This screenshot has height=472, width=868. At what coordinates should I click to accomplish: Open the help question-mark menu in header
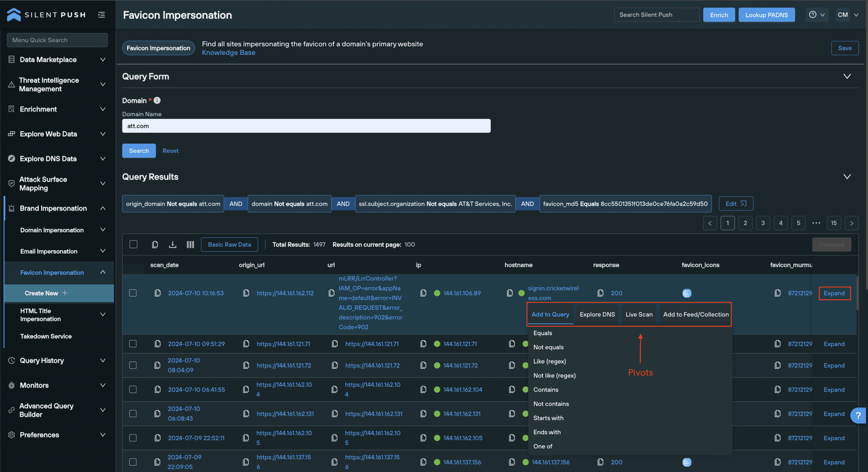click(817, 15)
